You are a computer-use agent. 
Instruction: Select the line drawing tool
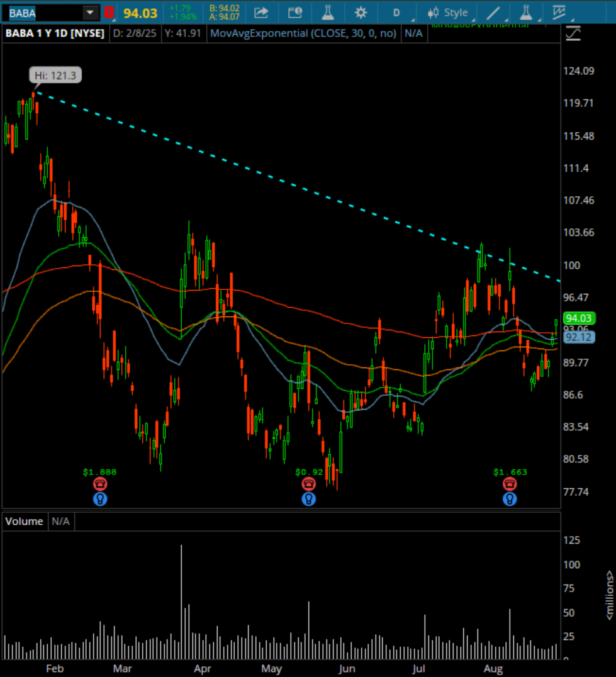(493, 13)
